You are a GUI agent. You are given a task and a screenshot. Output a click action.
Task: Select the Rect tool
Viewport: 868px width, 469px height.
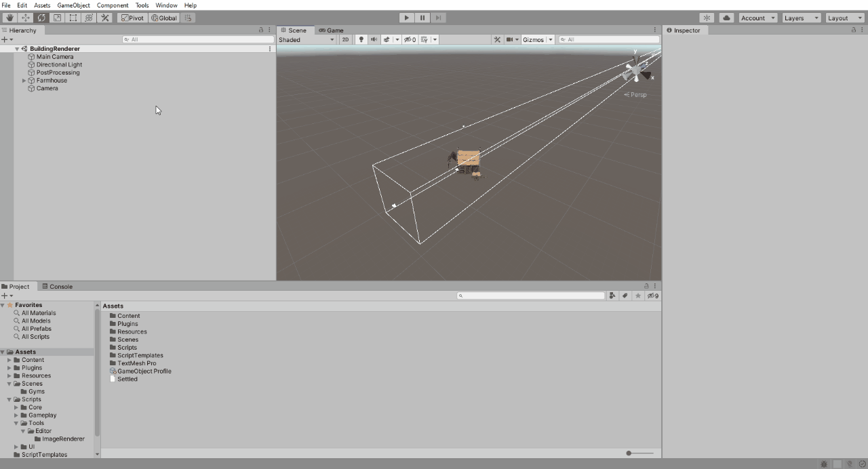tap(73, 18)
